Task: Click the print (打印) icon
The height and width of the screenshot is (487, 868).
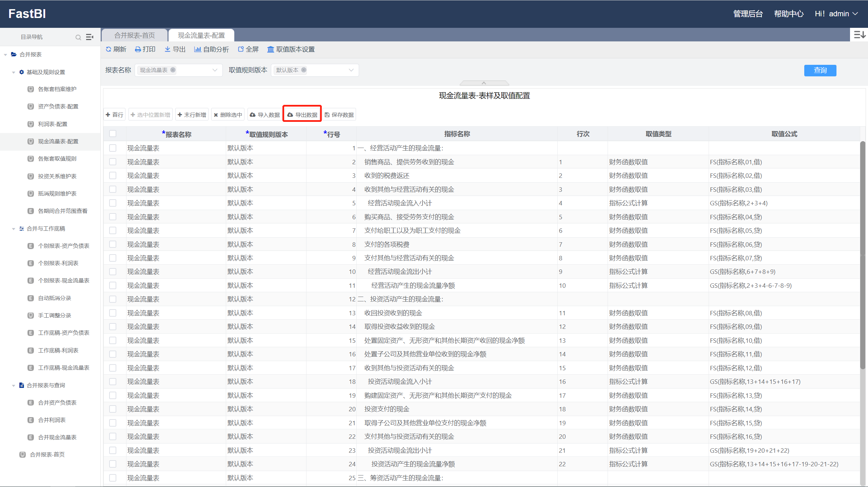Action: [x=138, y=50]
